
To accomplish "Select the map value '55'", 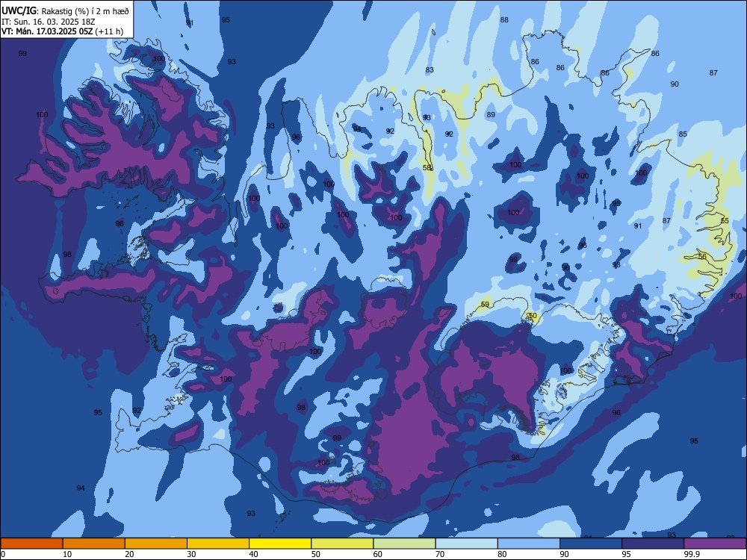I will pos(725,220).
